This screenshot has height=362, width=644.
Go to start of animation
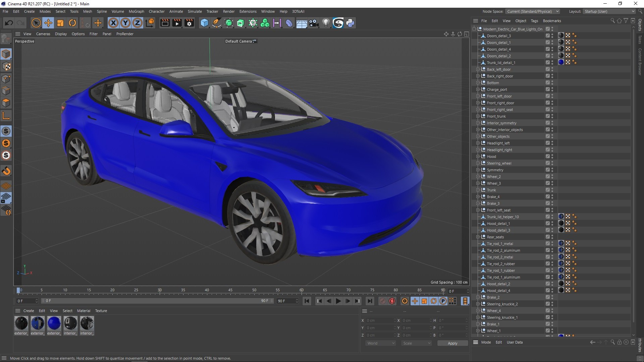click(307, 301)
